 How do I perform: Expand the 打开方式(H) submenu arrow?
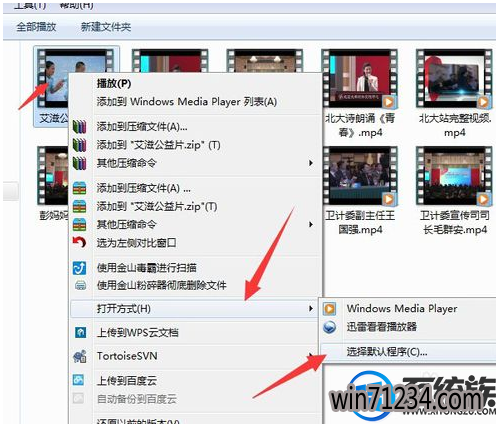point(311,309)
